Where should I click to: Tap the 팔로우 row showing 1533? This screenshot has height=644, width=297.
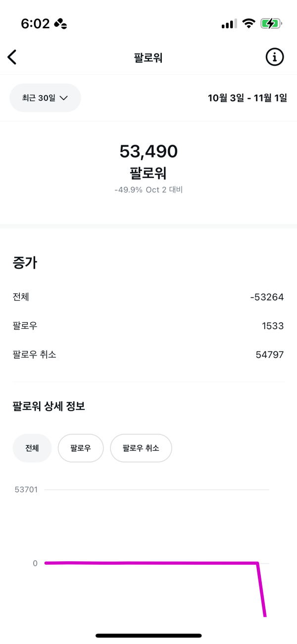coord(148,326)
